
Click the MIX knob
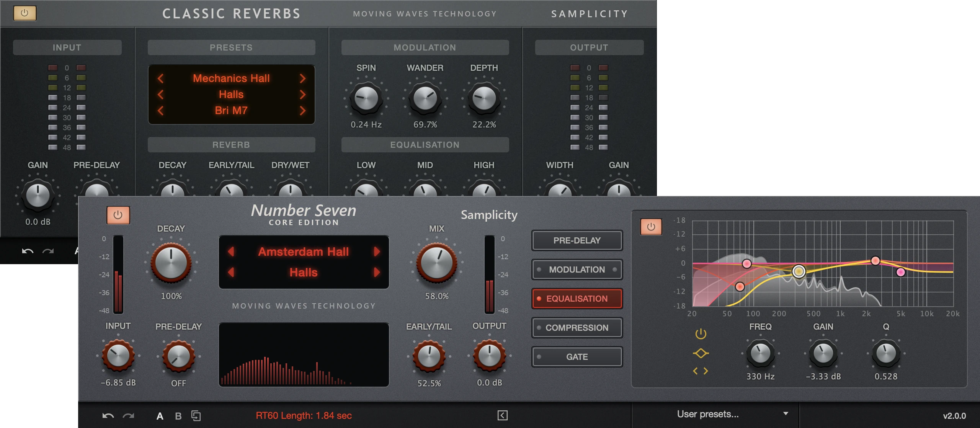click(x=436, y=263)
